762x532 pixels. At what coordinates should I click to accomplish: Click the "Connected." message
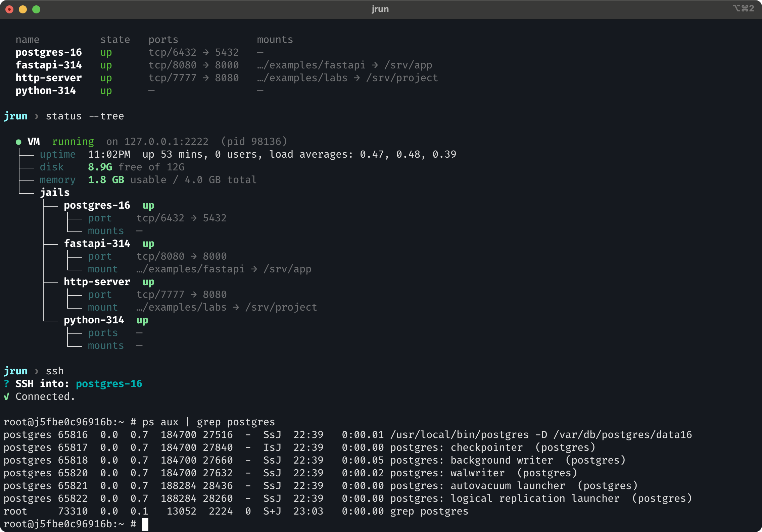tap(46, 396)
